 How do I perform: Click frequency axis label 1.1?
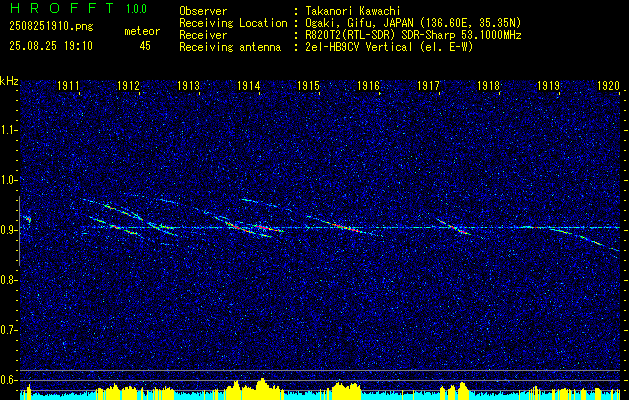click(7, 130)
